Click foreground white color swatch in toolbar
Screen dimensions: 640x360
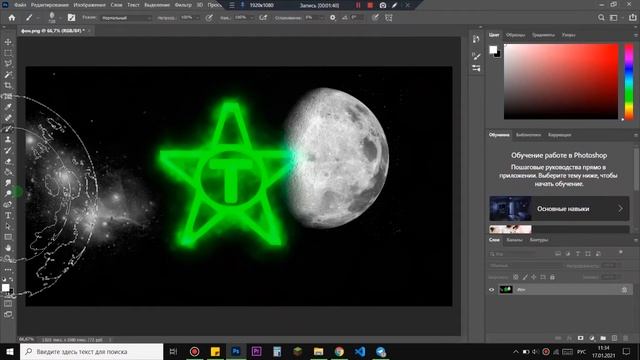[5, 288]
